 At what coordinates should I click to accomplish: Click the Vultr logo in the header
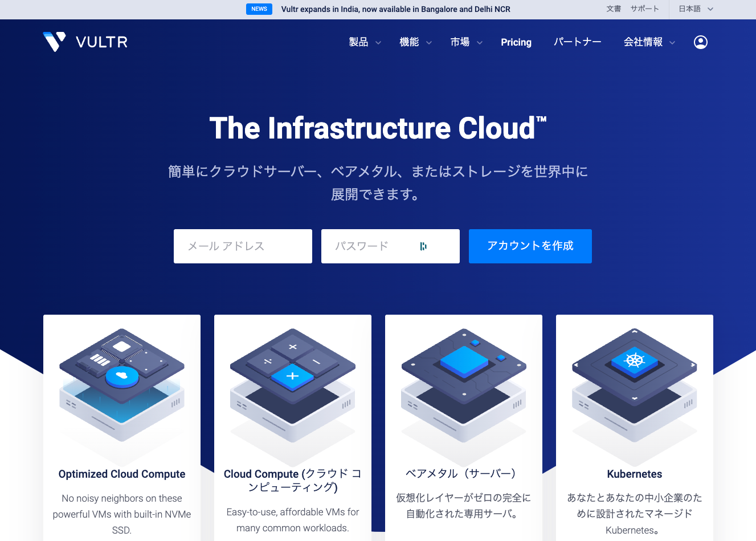84,42
